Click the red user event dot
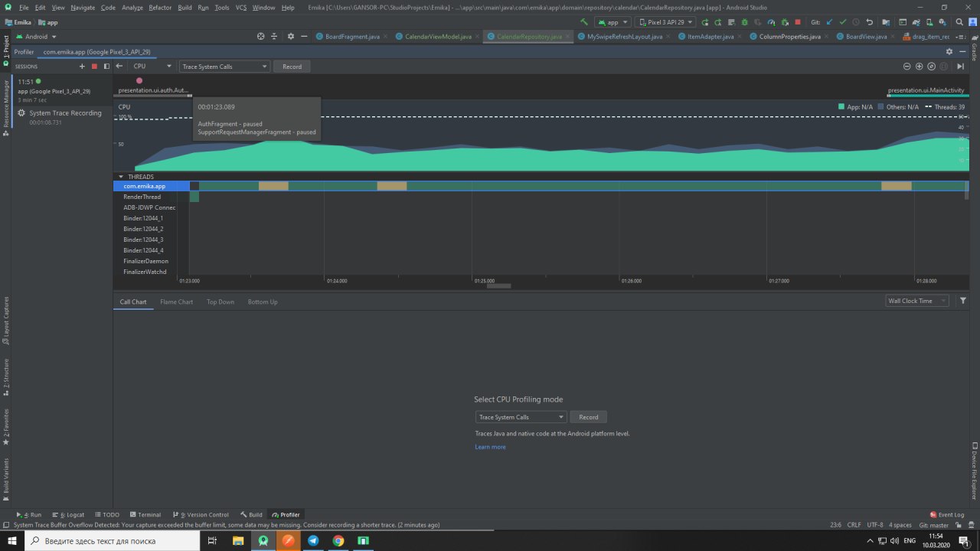The height and width of the screenshot is (551, 980). pyautogui.click(x=139, y=80)
